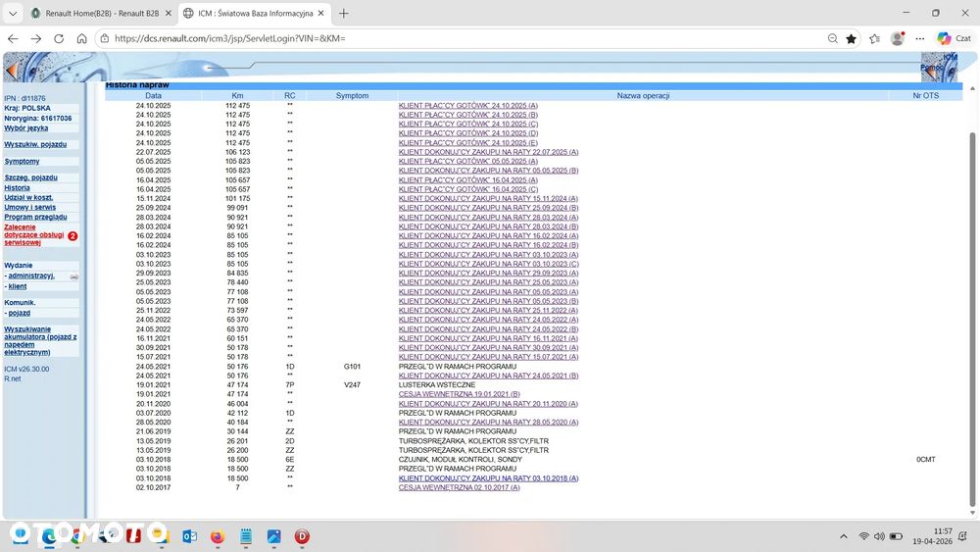Open Program przeglądu sidebar link
Screen dimensions: 980x552
pos(35,217)
